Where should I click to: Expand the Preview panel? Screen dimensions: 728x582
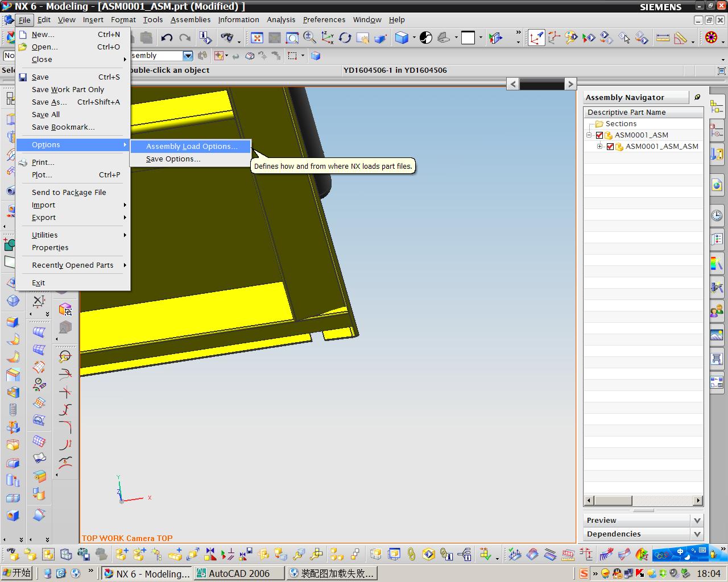click(697, 520)
